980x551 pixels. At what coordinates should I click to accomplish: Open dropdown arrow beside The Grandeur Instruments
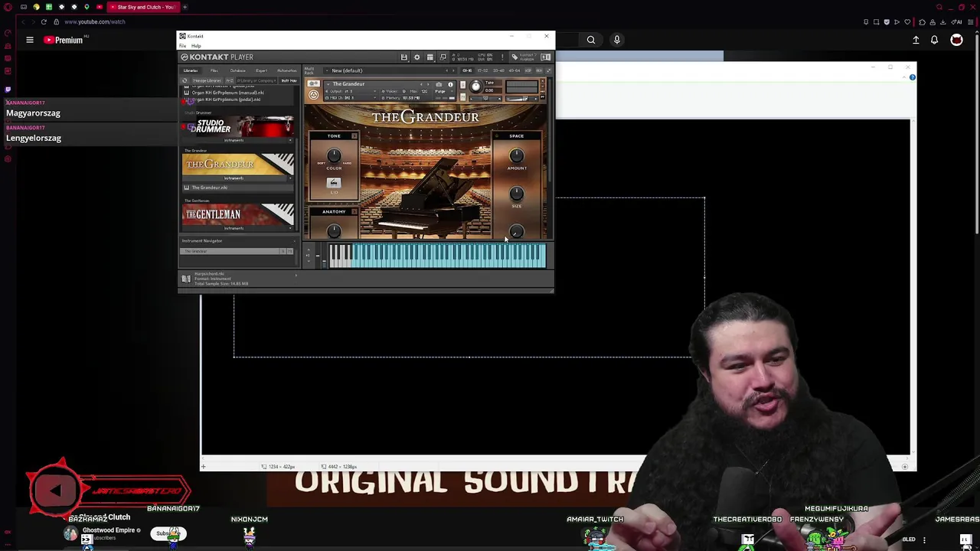(290, 178)
